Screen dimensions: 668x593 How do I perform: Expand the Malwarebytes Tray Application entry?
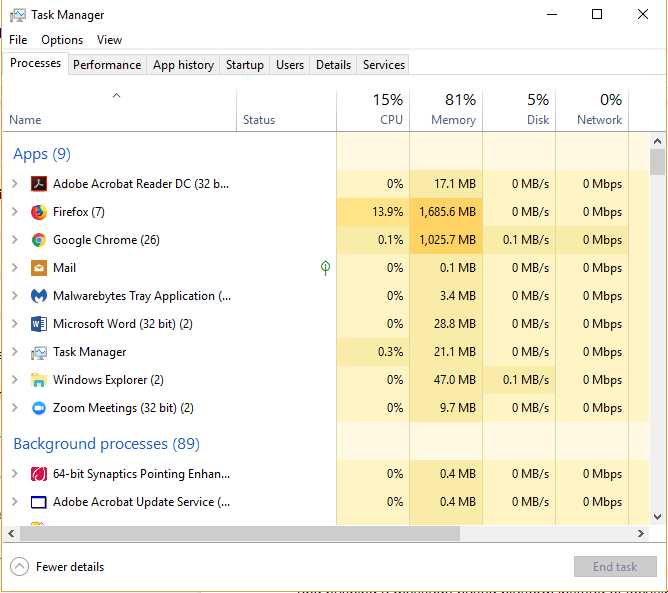[x=15, y=296]
